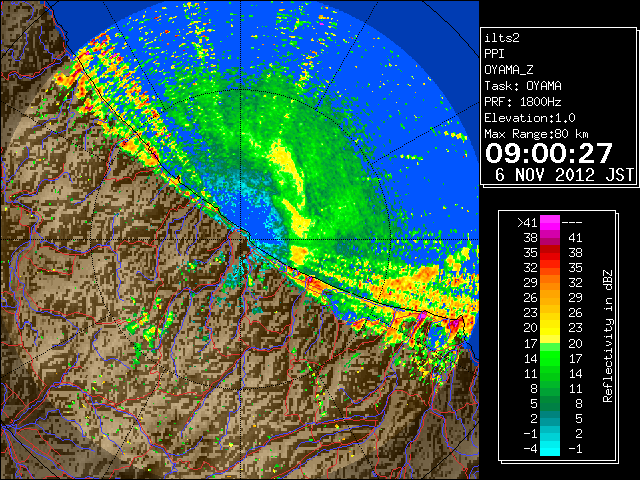Click the PPI scan type label
Viewport: 640px width, 480px height.
click(494, 54)
